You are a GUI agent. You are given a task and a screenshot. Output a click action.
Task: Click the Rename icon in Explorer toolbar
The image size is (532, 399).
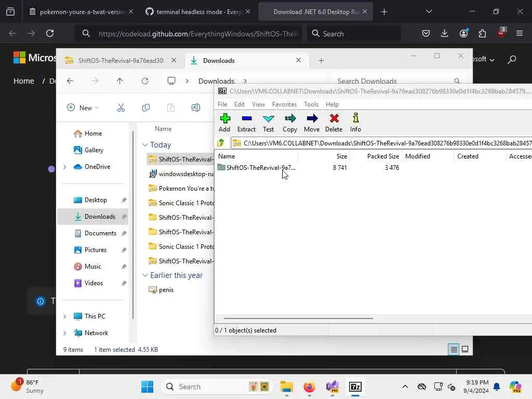pos(196,108)
